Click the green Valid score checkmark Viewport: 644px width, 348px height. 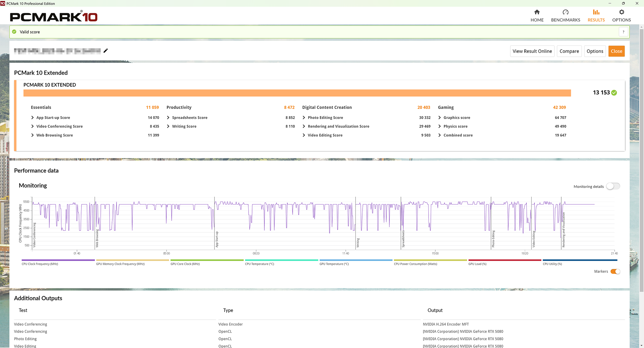pyautogui.click(x=14, y=32)
